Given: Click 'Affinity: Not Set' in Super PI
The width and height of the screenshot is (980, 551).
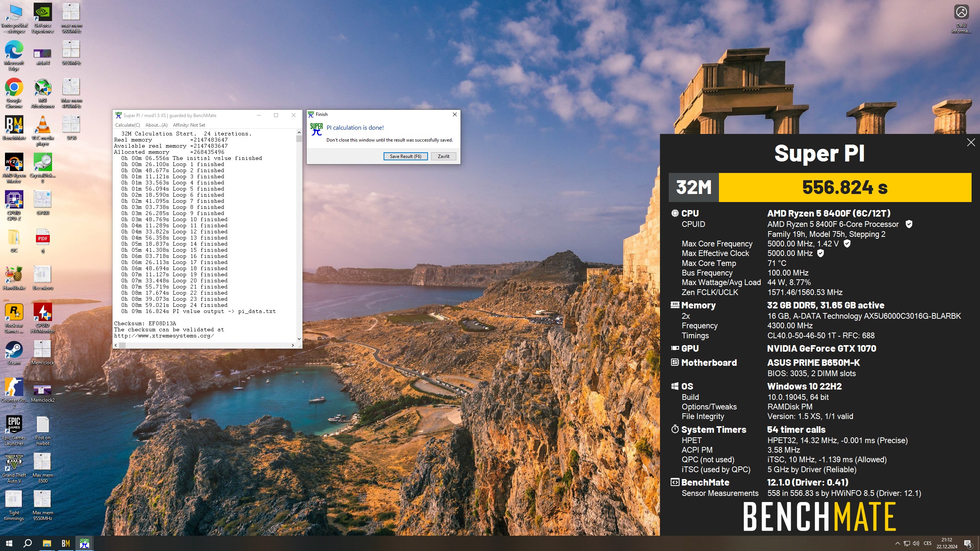Looking at the screenshot, I should point(189,125).
